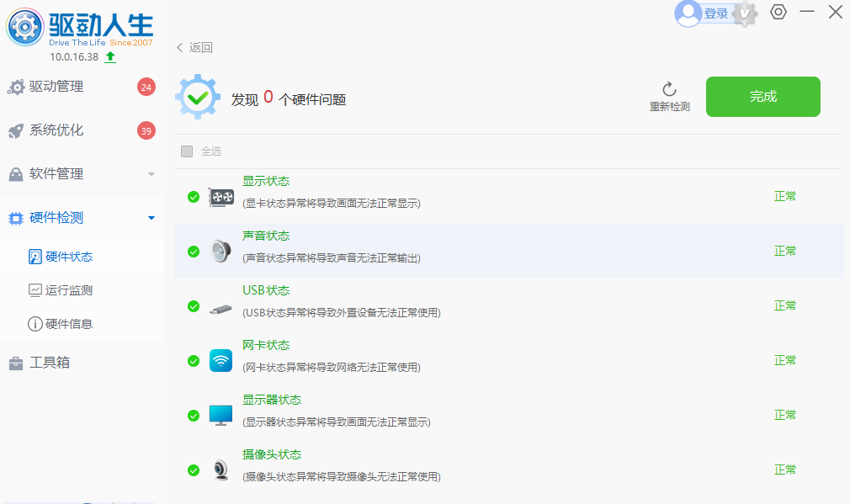
Task: Select the WiFi icon beside 网卡状态
Action: pos(220,359)
